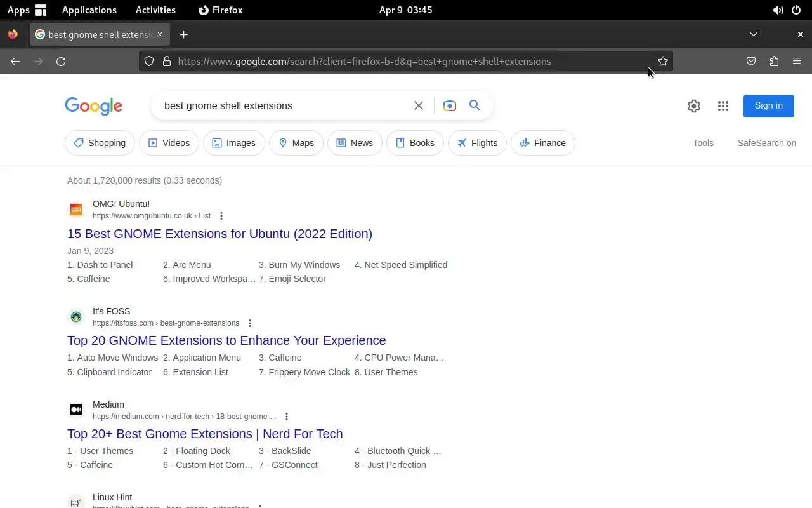Open the clock showing Apr 9 03:45
The height and width of the screenshot is (508, 812).
(x=406, y=10)
